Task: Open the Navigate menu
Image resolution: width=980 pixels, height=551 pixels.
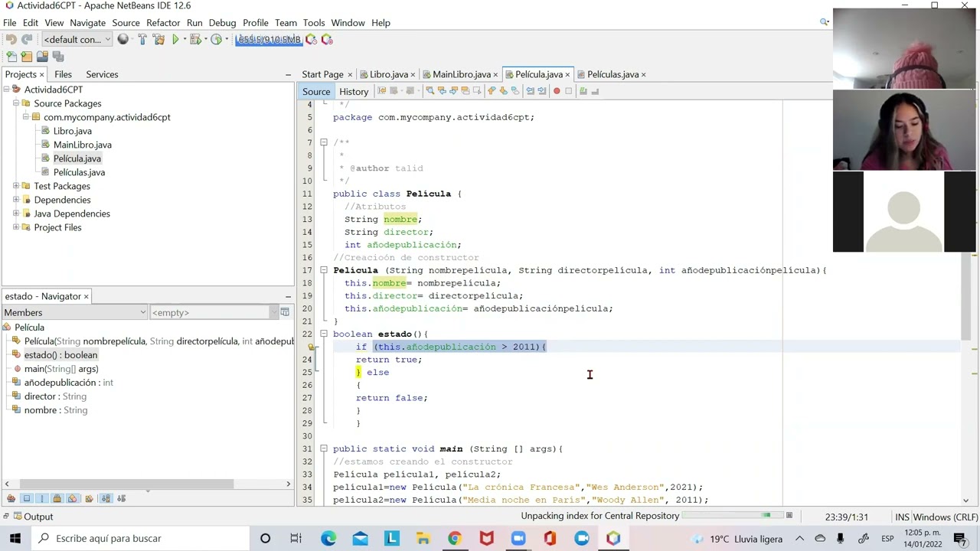Action: pyautogui.click(x=87, y=23)
